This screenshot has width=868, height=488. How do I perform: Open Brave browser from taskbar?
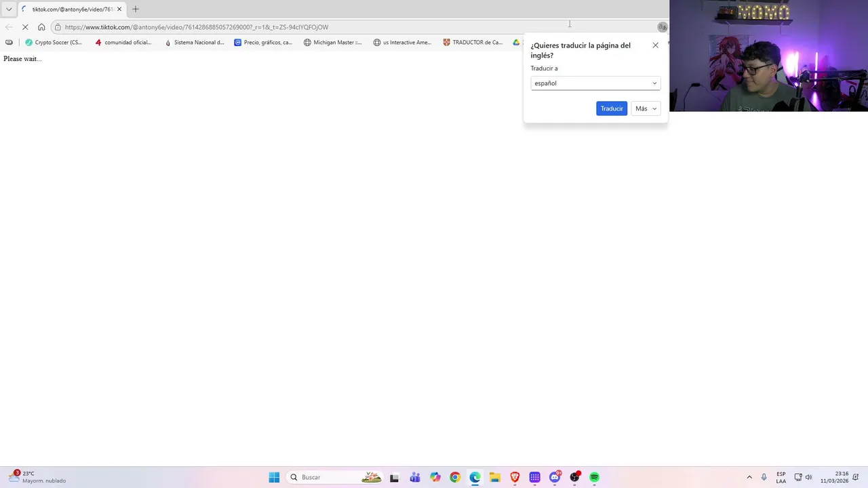pyautogui.click(x=515, y=477)
